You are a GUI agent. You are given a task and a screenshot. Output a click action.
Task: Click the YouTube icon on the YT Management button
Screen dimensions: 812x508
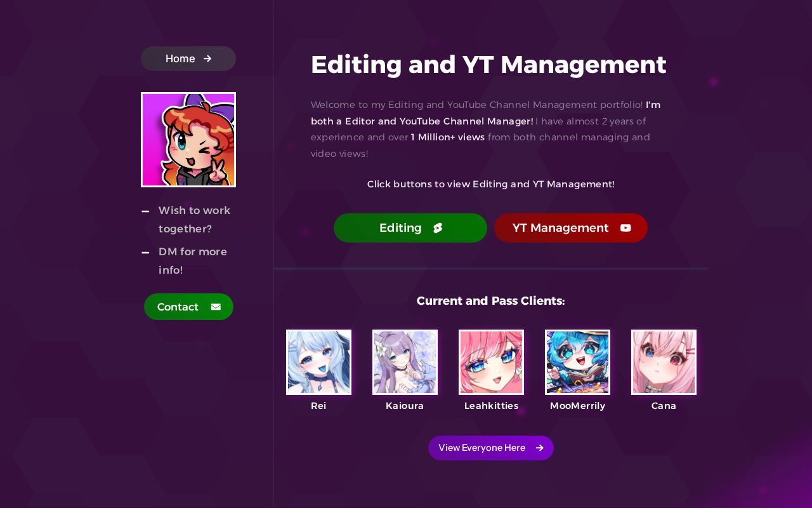[x=625, y=228]
